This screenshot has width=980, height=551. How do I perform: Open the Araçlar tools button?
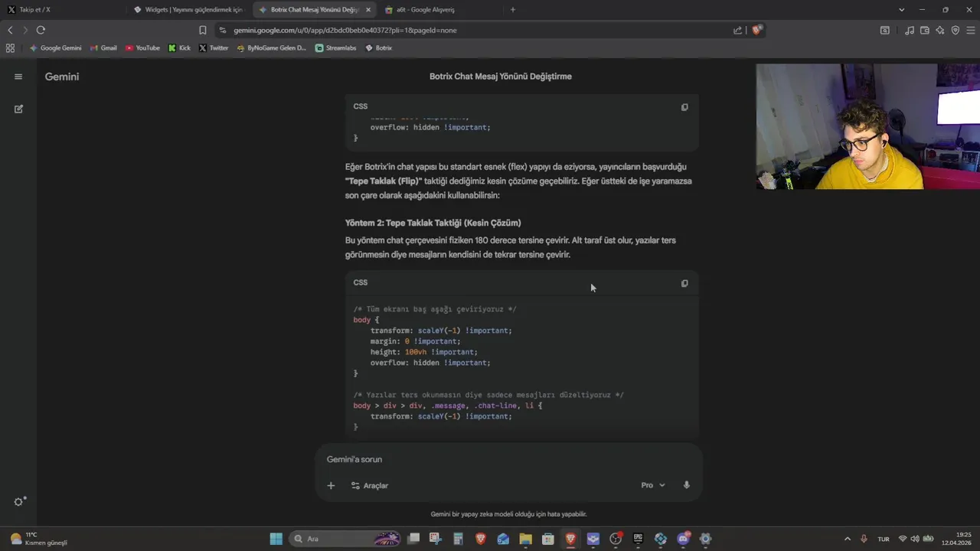370,485
